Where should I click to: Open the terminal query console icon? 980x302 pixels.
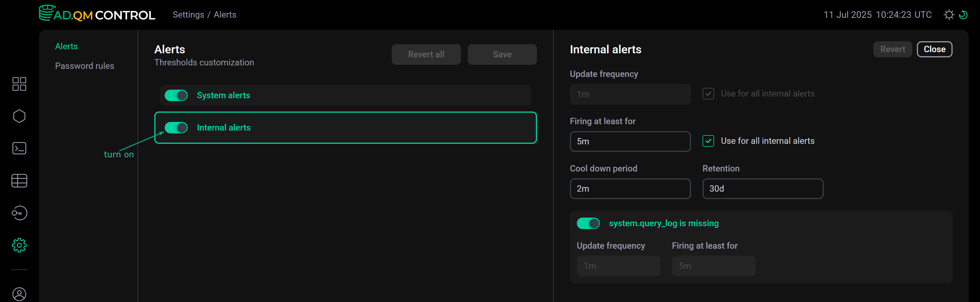[x=19, y=148]
